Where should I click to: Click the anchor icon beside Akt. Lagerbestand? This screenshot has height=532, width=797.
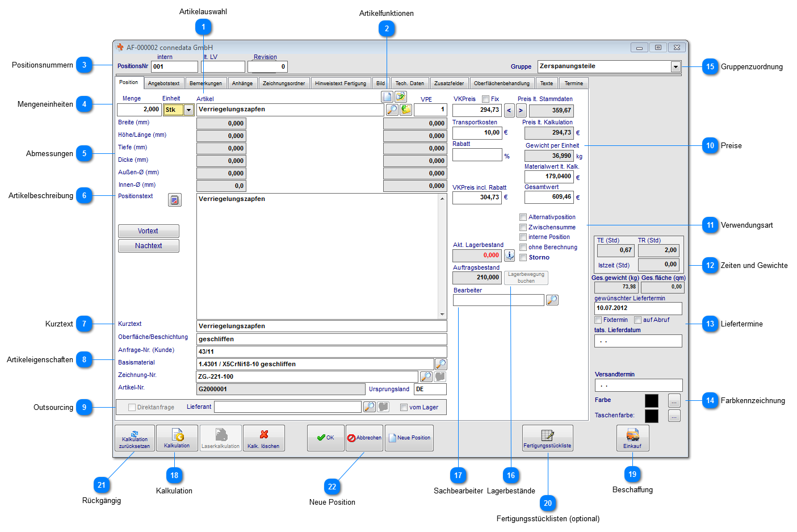tap(510, 255)
